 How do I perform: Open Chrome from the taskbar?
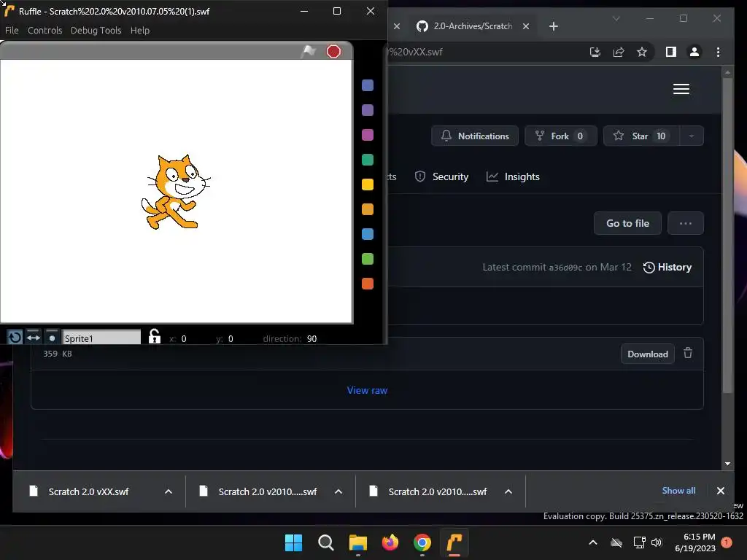pyautogui.click(x=422, y=542)
